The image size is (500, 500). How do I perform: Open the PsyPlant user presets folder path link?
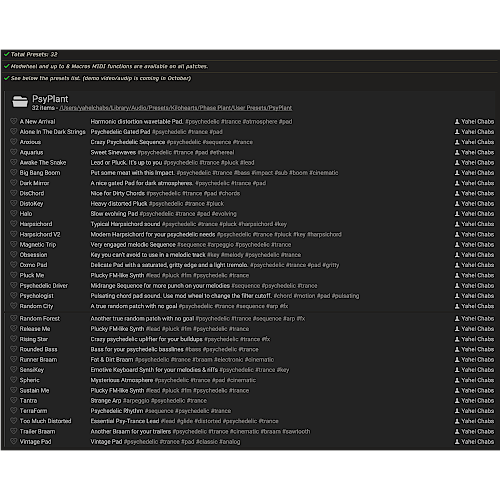(x=176, y=108)
